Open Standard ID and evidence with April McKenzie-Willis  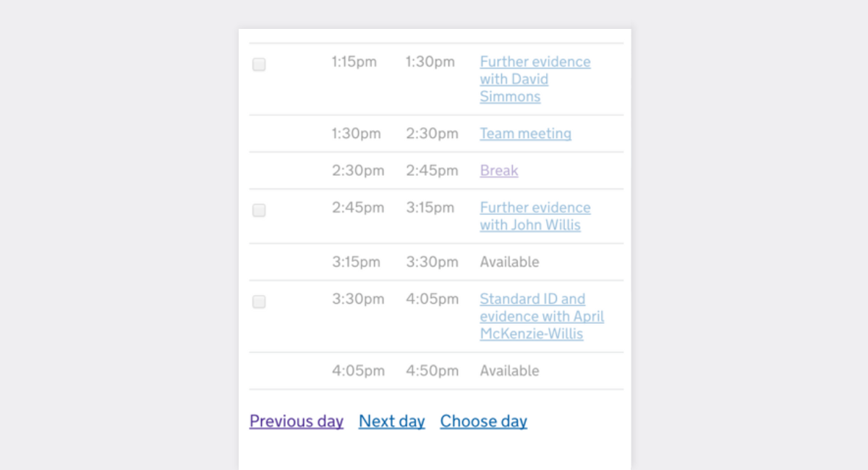[x=542, y=317]
